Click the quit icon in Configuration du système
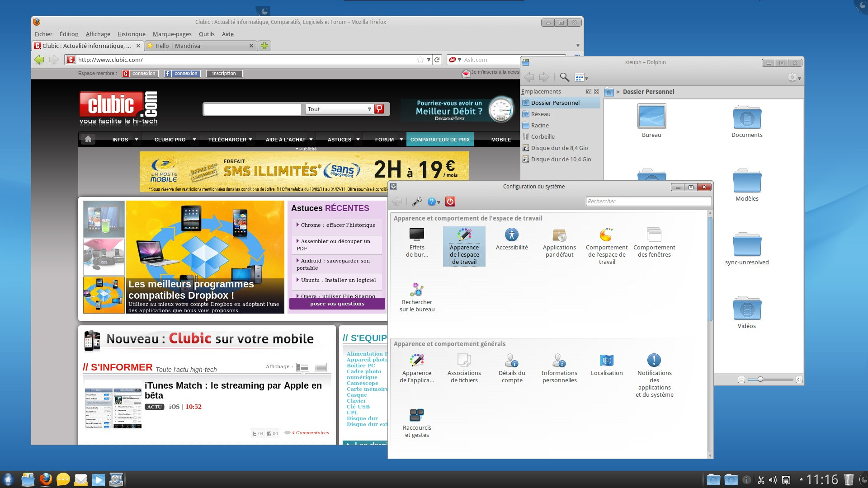Viewport: 868px width, 488px height. point(450,202)
